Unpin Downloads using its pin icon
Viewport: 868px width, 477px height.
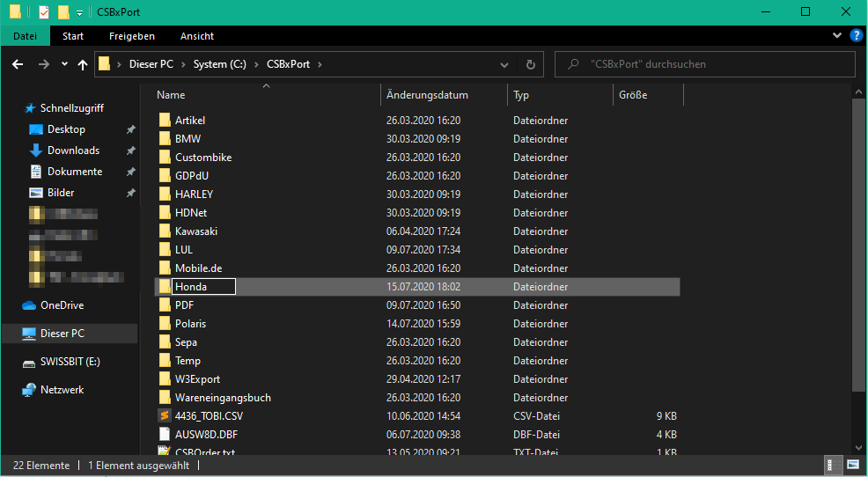pyautogui.click(x=130, y=150)
